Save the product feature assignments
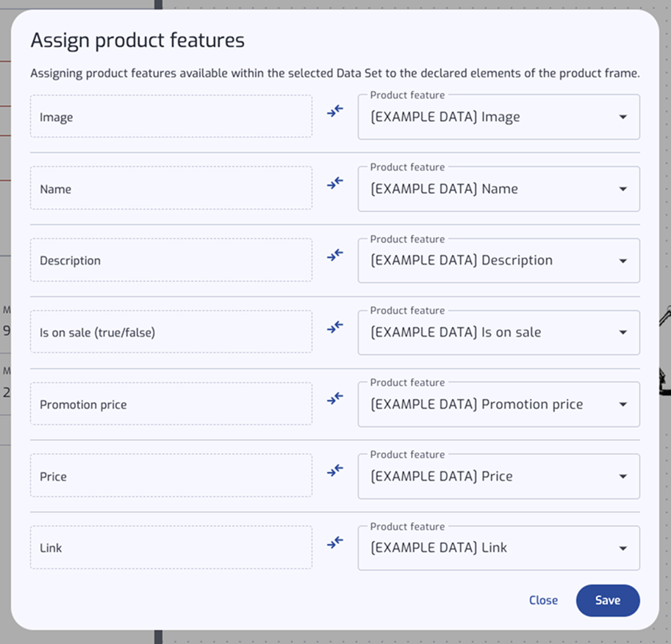The image size is (671, 644). tap(608, 601)
